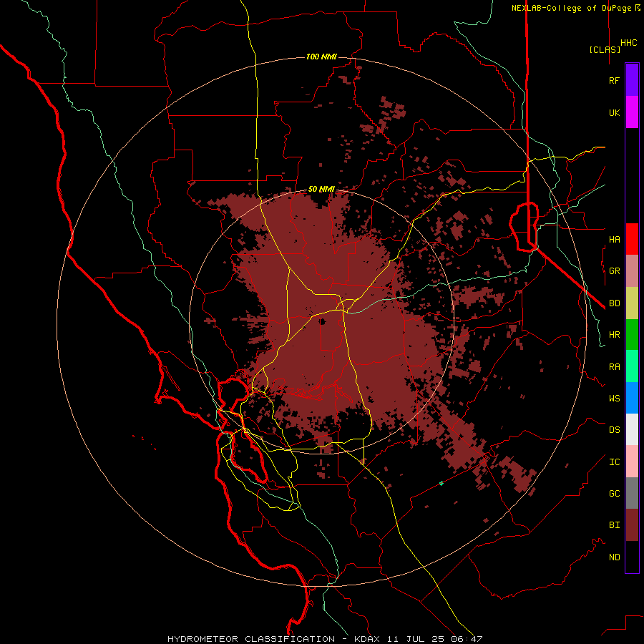Click the ND black legend swatch
644x644 pixels.
tap(632, 557)
